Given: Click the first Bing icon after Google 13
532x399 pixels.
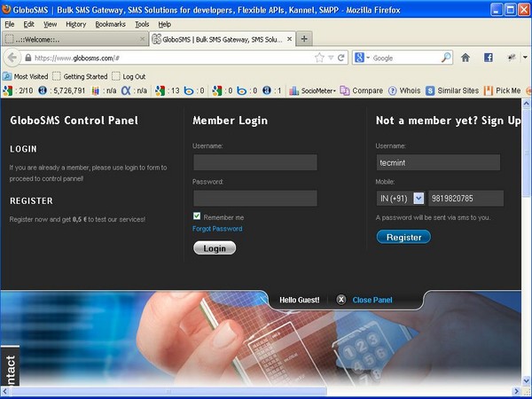Looking at the screenshot, I should pyautogui.click(x=189, y=90).
